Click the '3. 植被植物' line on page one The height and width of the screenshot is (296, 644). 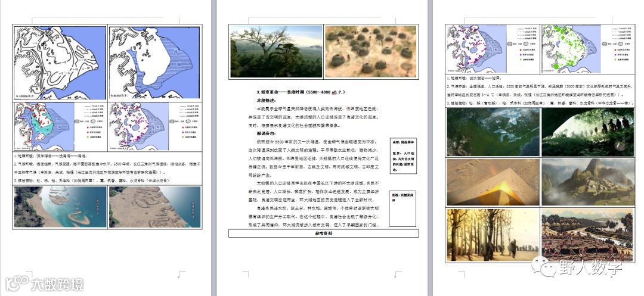pos(93,180)
